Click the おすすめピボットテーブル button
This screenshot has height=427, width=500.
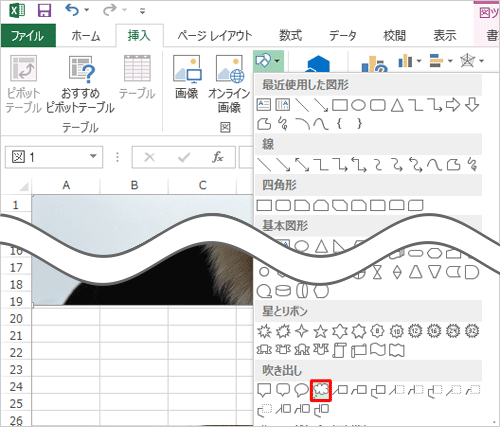coord(80,85)
